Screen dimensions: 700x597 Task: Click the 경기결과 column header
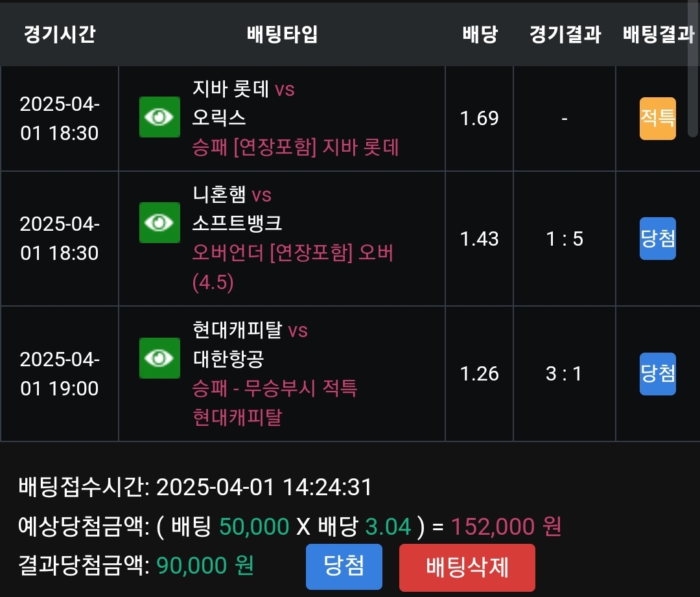click(565, 34)
